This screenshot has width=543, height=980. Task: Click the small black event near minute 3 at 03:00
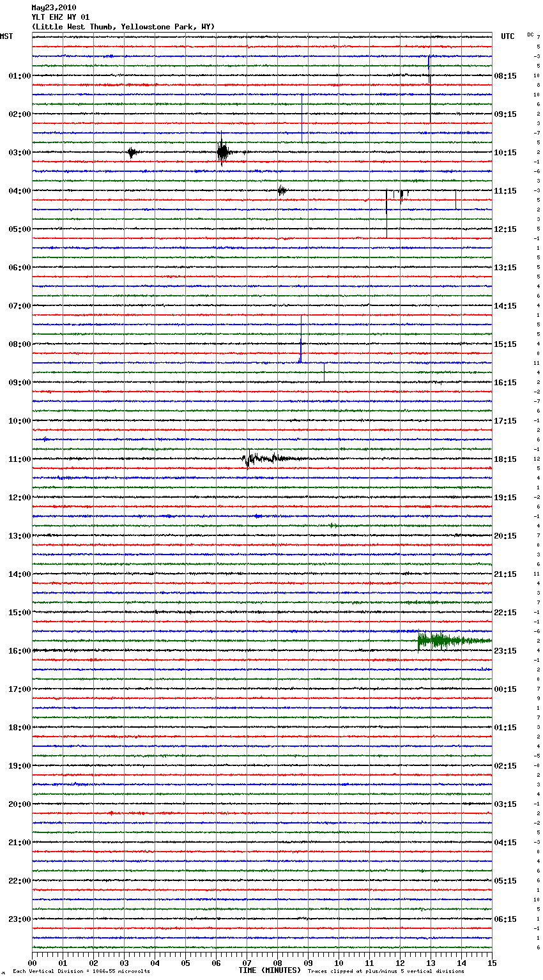132,153
